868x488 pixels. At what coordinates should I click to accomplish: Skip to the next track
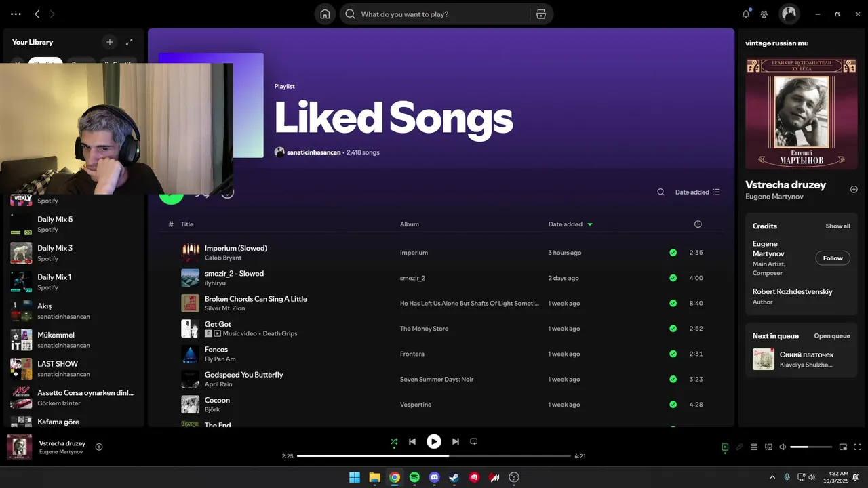pyautogui.click(x=456, y=442)
